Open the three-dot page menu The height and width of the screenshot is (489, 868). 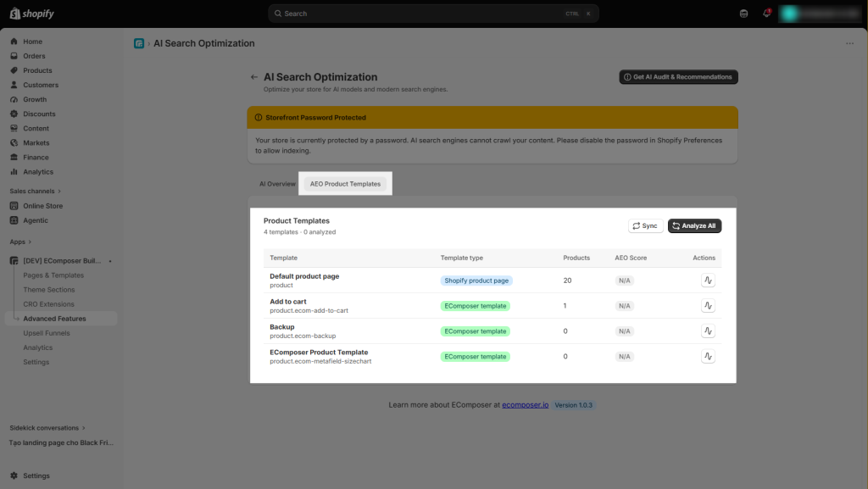click(x=849, y=43)
